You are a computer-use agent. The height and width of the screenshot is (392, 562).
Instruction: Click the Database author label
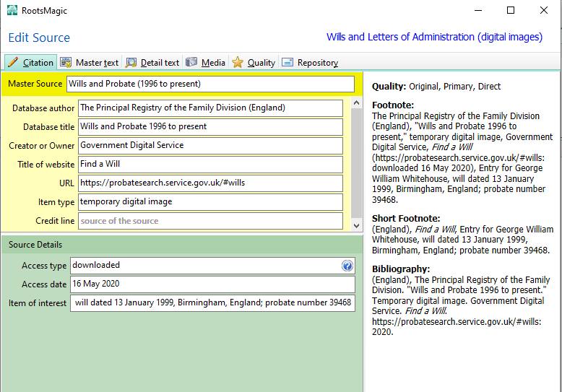pos(43,108)
